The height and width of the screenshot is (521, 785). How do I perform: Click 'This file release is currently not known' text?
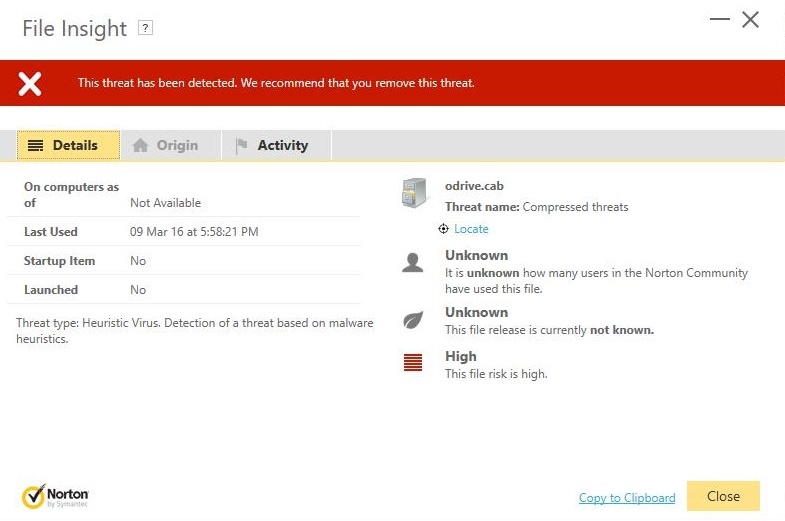pyautogui.click(x=549, y=330)
